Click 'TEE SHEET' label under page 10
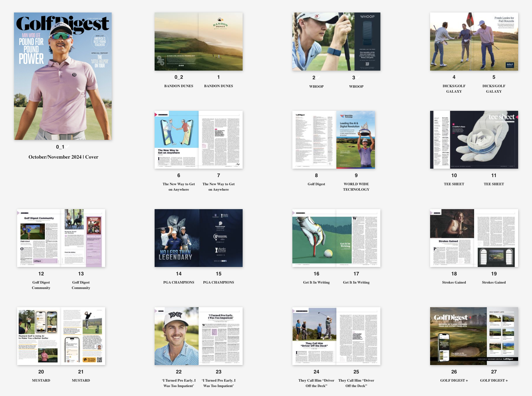Screen dimensions: 532x396 [454, 184]
